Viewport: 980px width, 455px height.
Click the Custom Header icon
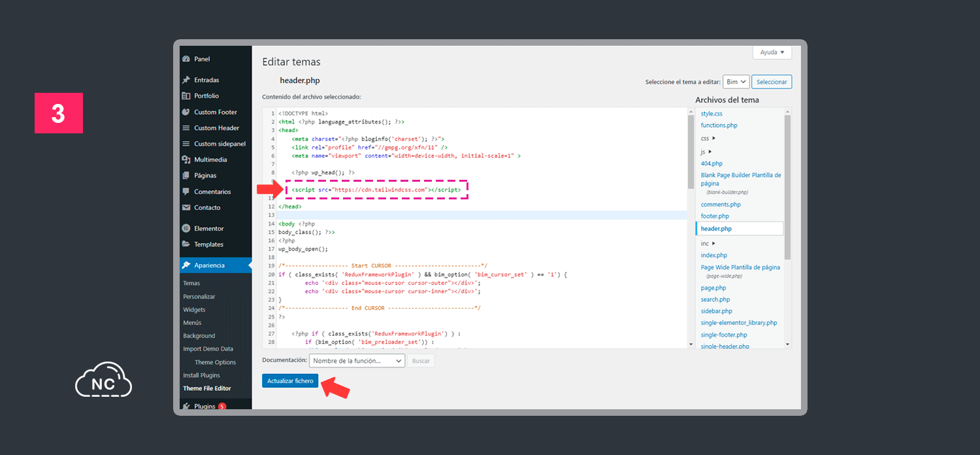point(186,128)
